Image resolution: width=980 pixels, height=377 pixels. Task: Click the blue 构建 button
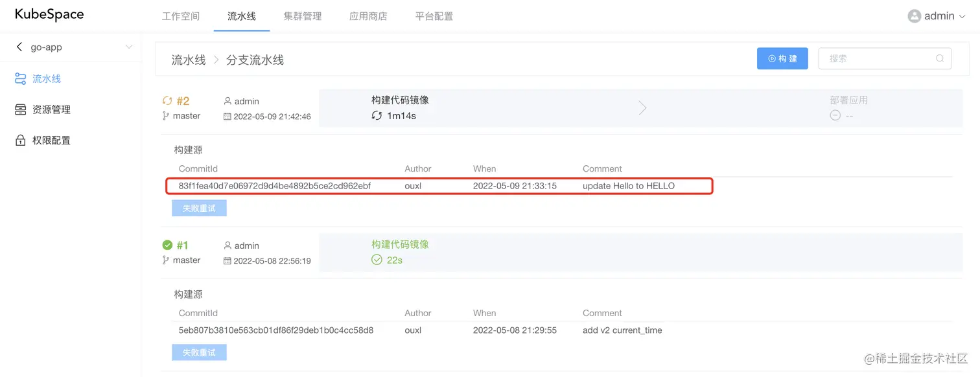pyautogui.click(x=782, y=58)
